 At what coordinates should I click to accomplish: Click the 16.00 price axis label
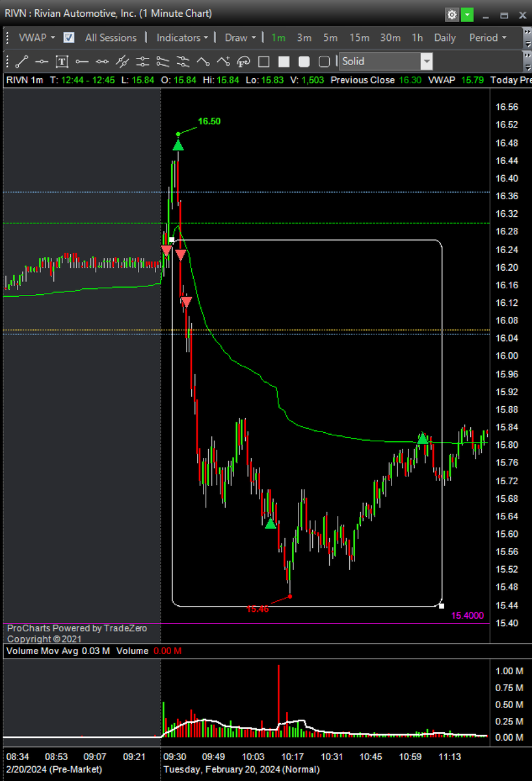pyautogui.click(x=507, y=355)
